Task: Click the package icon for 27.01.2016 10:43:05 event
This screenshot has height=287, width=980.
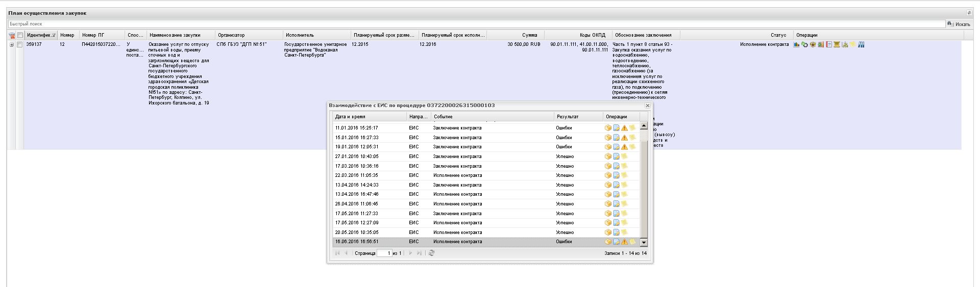Action: (x=608, y=156)
